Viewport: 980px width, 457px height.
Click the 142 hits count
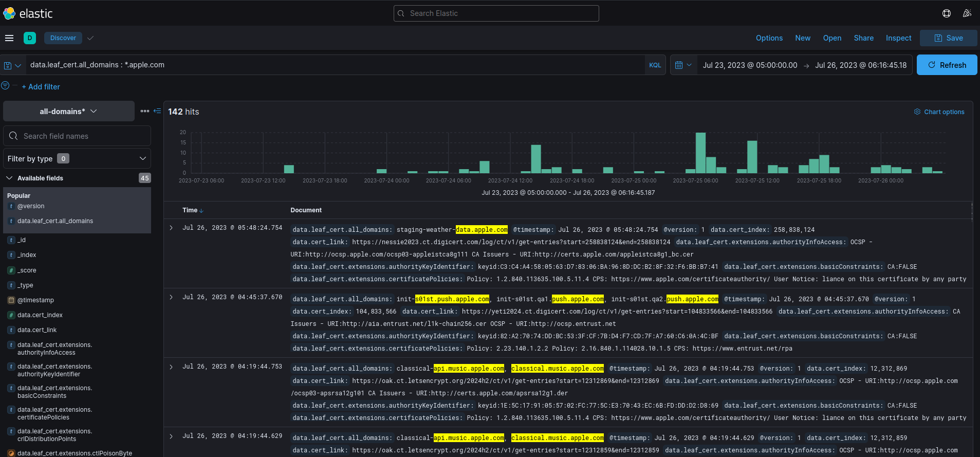point(183,112)
